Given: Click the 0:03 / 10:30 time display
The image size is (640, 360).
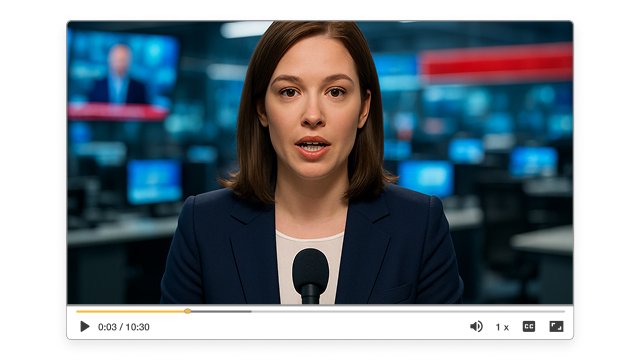Looking at the screenshot, I should (124, 327).
